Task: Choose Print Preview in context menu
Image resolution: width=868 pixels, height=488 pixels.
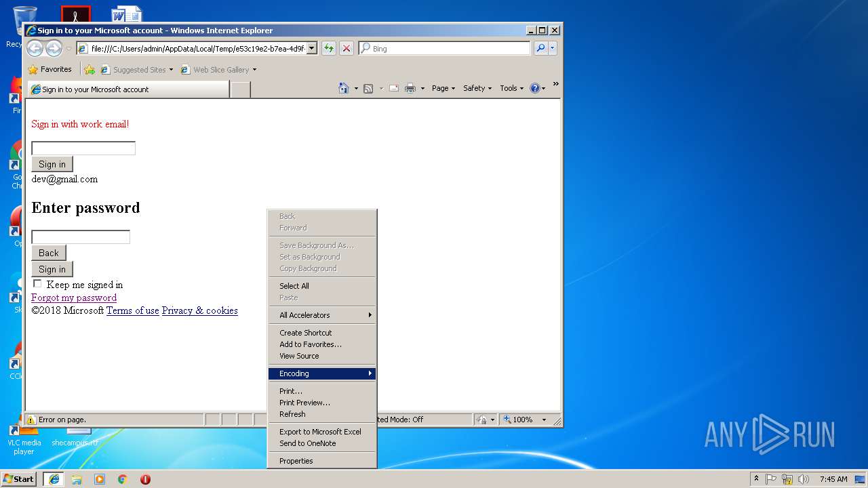Action: pyautogui.click(x=322, y=403)
